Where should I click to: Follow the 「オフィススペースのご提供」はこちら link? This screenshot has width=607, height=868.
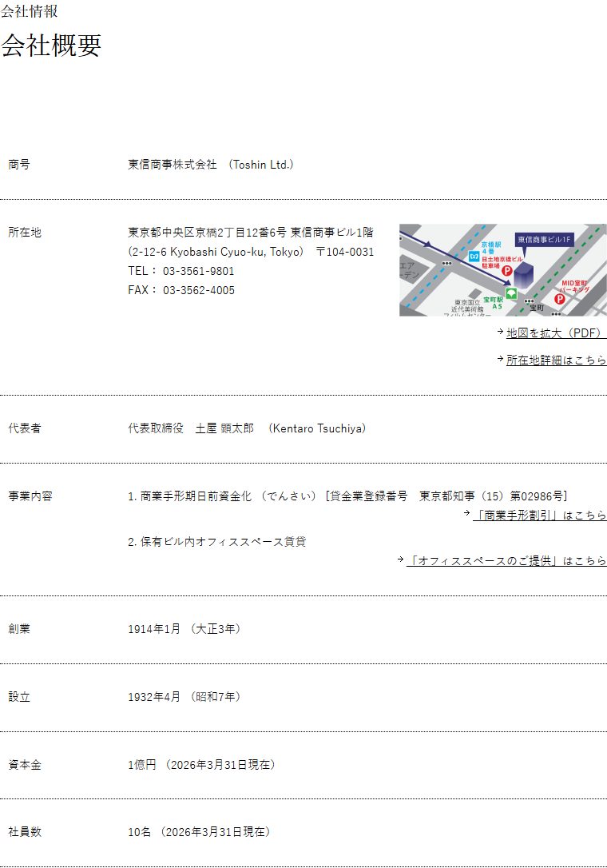(506, 560)
